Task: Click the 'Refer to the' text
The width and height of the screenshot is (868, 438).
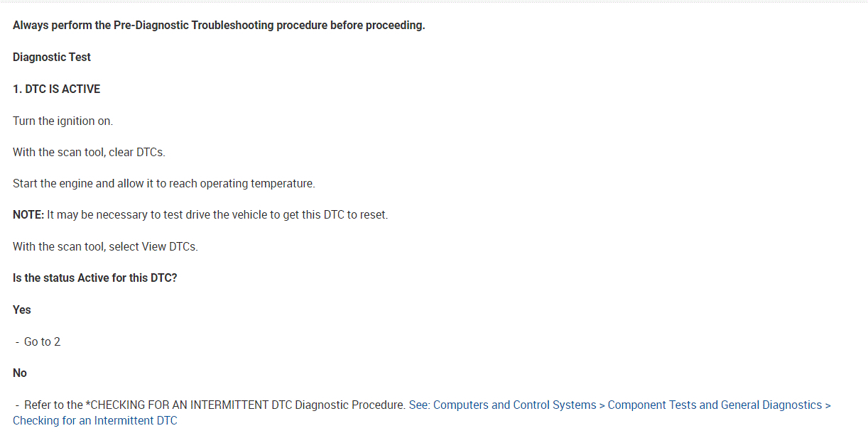Action: coord(53,405)
